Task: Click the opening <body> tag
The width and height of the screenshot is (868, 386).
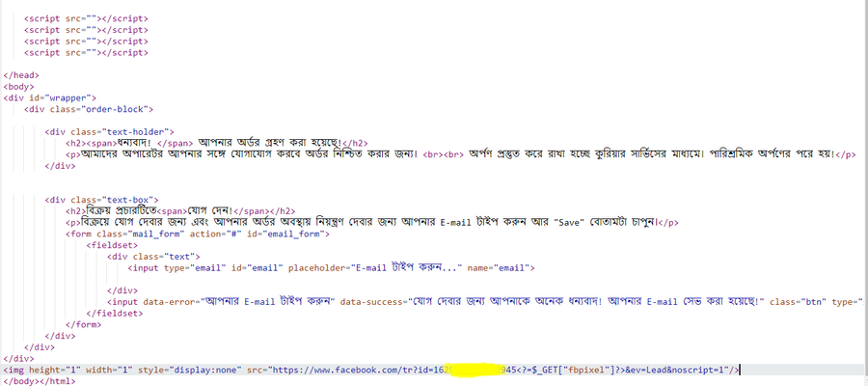Action: 19,86
